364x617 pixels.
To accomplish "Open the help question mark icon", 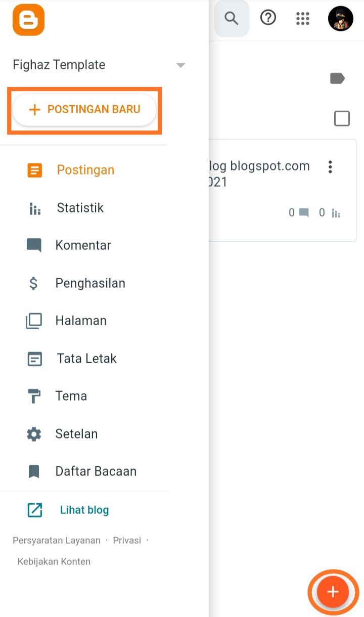I will coord(268,18).
